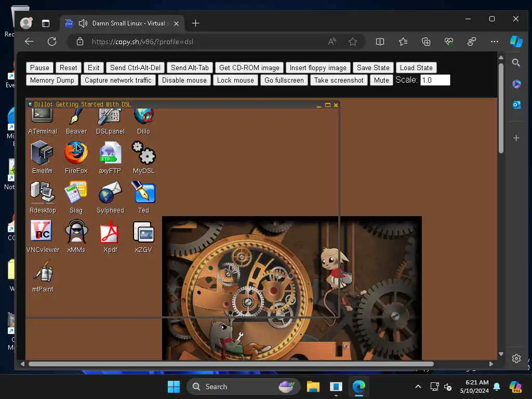The height and width of the screenshot is (399, 532).
Task: Toggle the Disable mouse button
Action: [x=184, y=81]
